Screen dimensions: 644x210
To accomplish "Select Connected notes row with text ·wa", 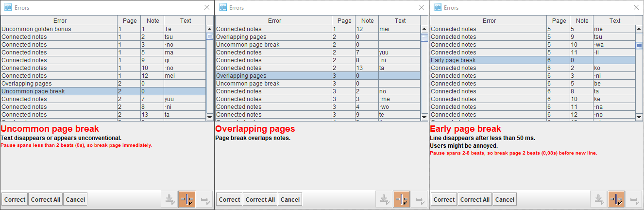I will 533,45.
